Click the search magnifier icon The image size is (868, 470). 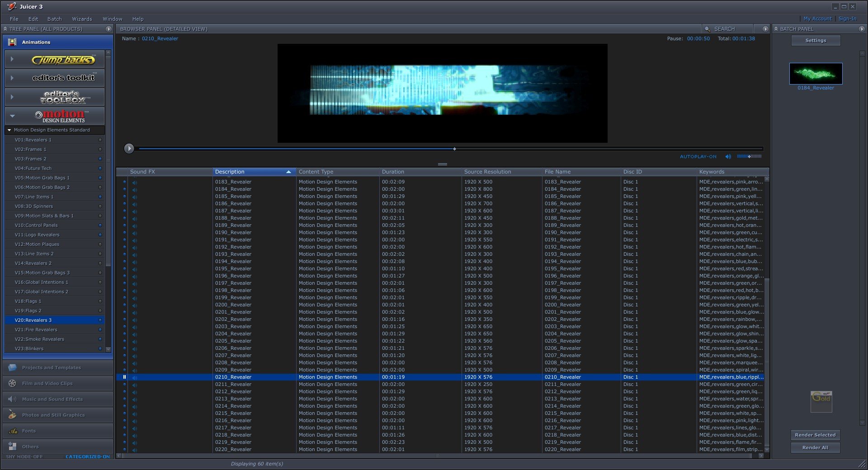click(708, 29)
